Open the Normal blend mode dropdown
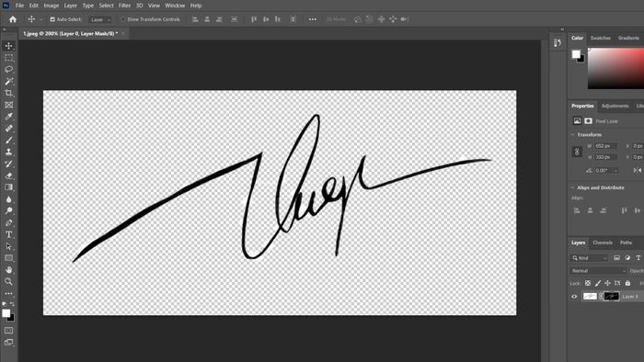Viewport: 644px width, 362px height. (598, 270)
